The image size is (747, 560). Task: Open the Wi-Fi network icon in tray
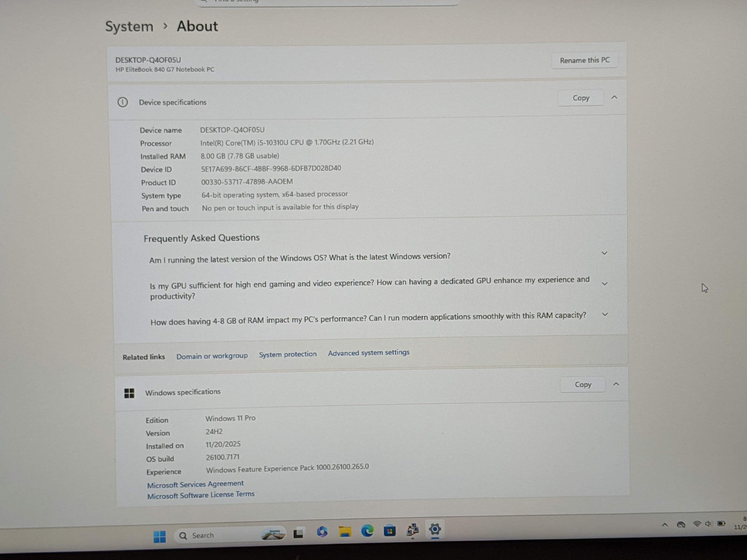pos(697,524)
